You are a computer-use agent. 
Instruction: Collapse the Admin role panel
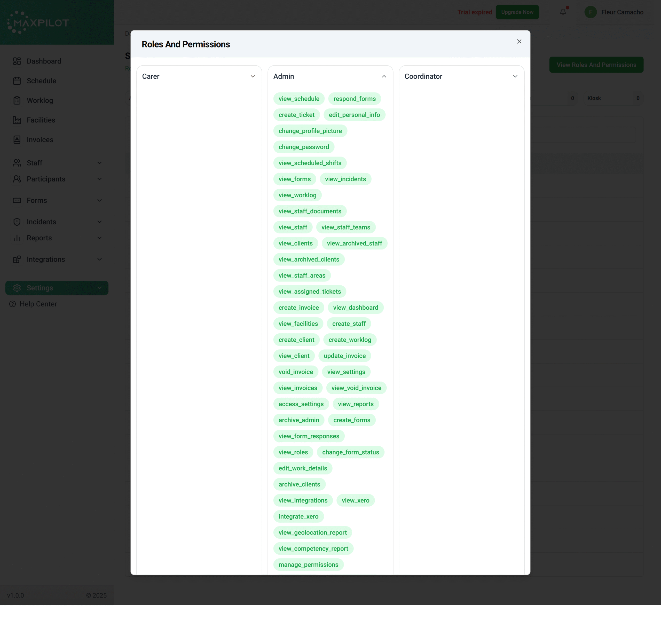[x=384, y=76]
